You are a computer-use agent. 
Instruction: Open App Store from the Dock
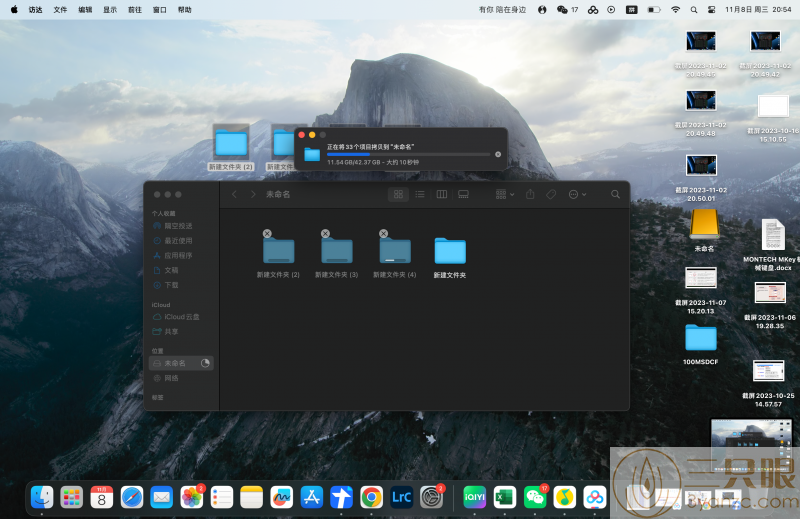pos(312,497)
